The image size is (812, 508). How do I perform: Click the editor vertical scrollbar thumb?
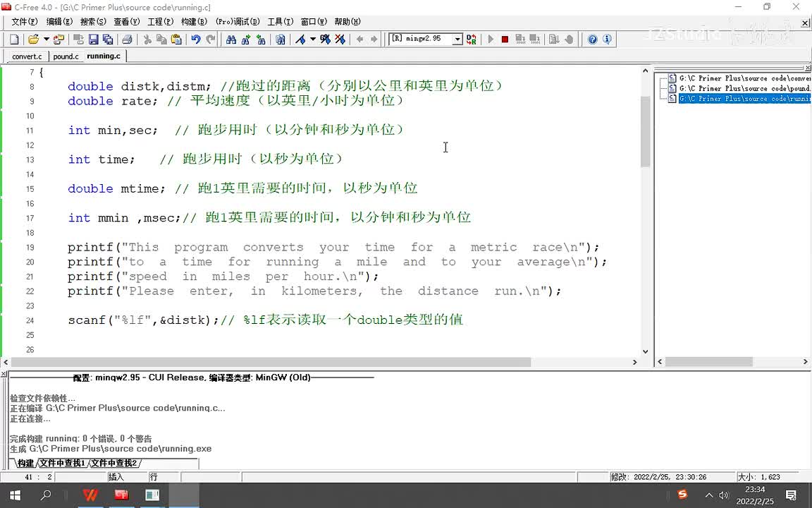[x=645, y=131]
